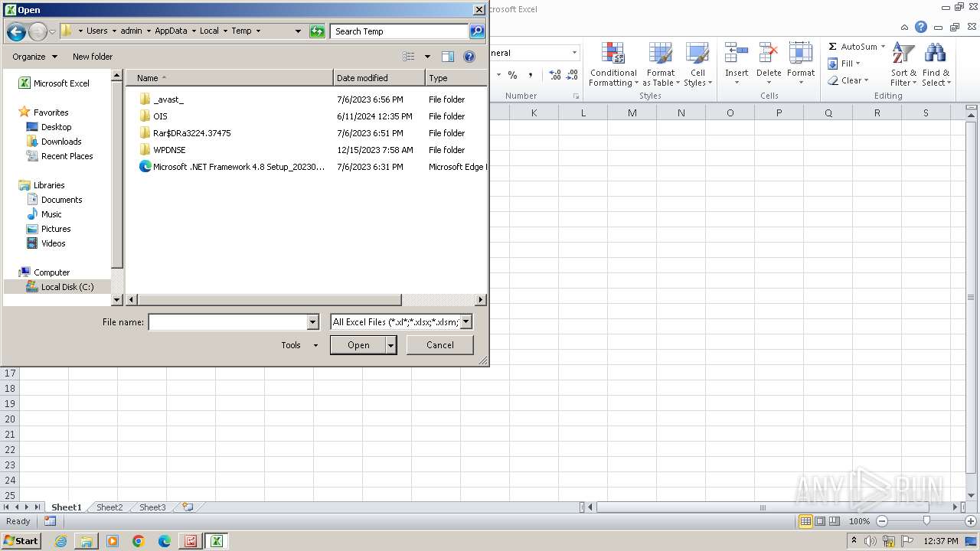Open the Clear command
980x551 pixels.
848,80
